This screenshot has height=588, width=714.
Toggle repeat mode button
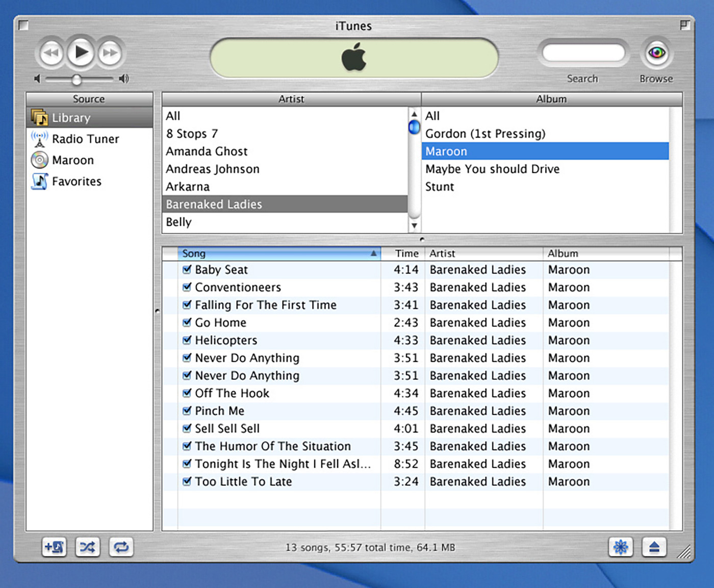pos(121,547)
